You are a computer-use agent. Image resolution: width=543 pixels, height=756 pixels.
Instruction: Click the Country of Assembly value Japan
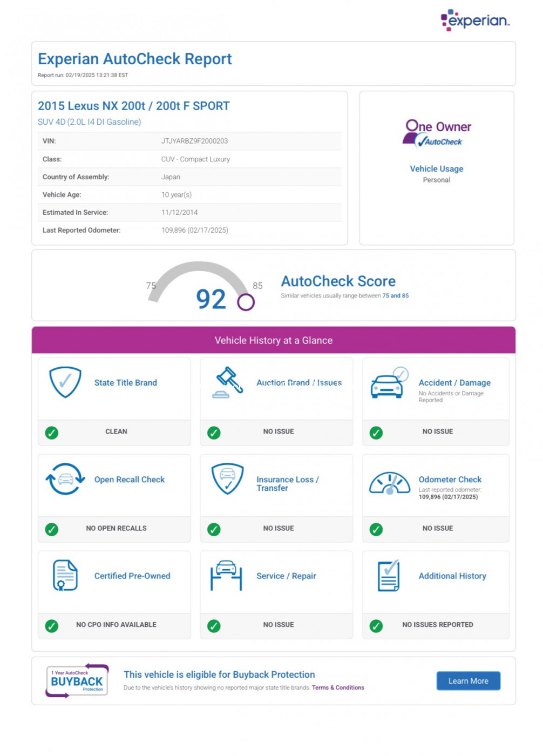[171, 177]
